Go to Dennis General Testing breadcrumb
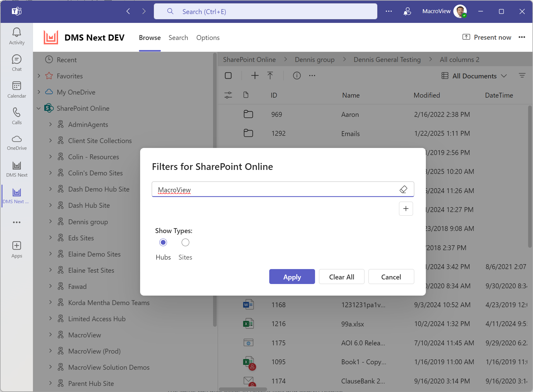This screenshot has height=392, width=533. [x=387, y=59]
